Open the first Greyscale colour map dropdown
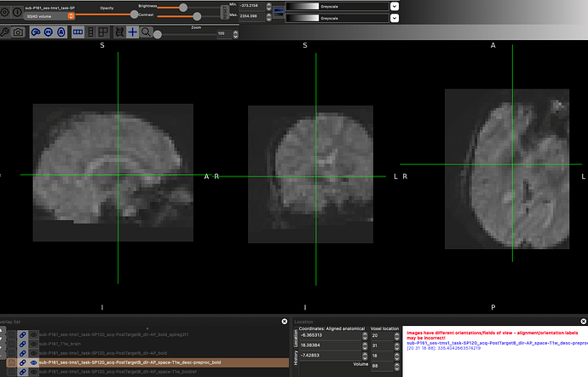 click(395, 6)
